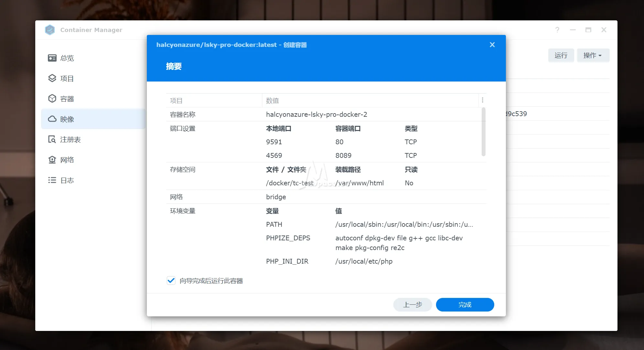Open the 网络 menu item in sidebar

(93, 160)
